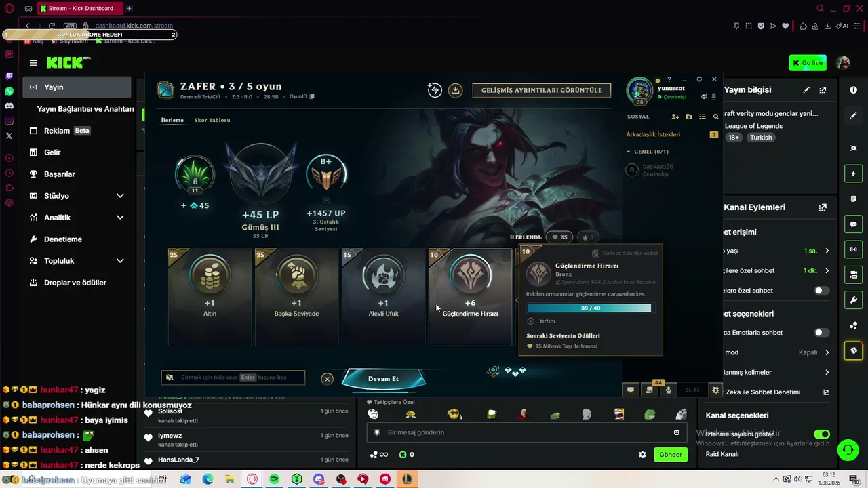Open the banned words settings chevron

pyautogui.click(x=827, y=372)
